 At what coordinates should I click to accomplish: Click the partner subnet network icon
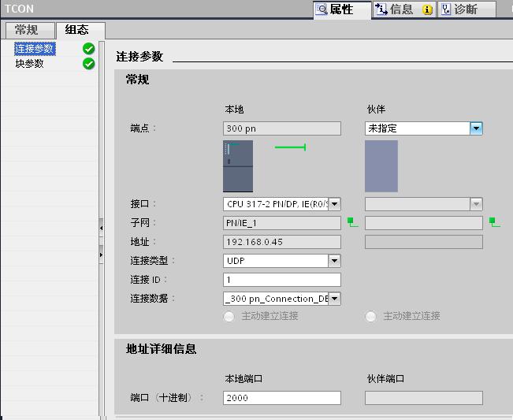click(x=494, y=222)
